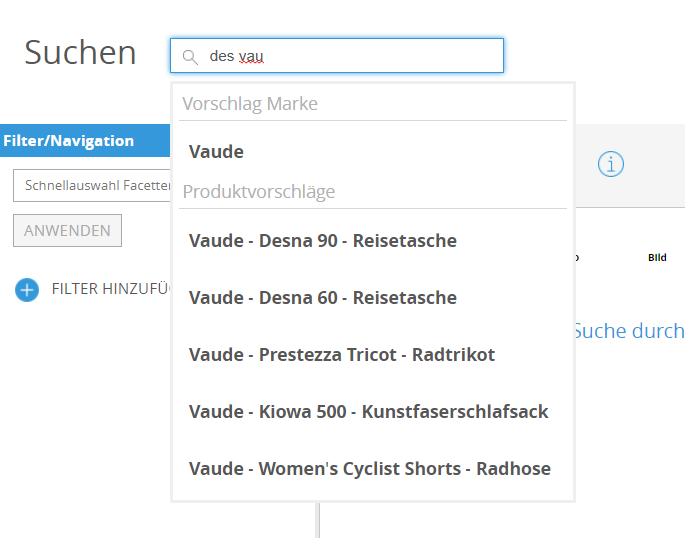Click the 'Suche durch' link text
Viewport: 685px width, 538px height.
[x=629, y=331]
